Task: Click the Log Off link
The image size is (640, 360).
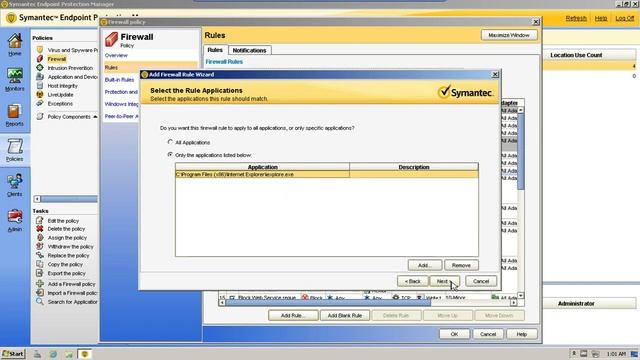Action: click(624, 18)
